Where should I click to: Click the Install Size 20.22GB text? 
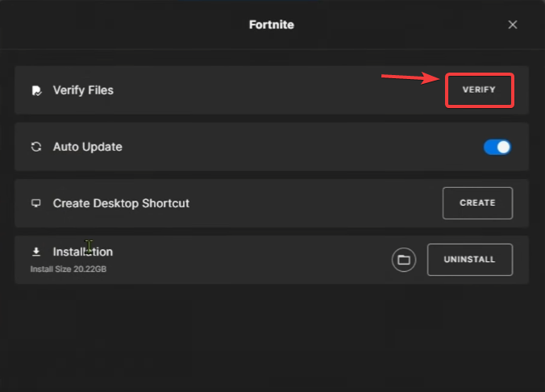coord(68,269)
